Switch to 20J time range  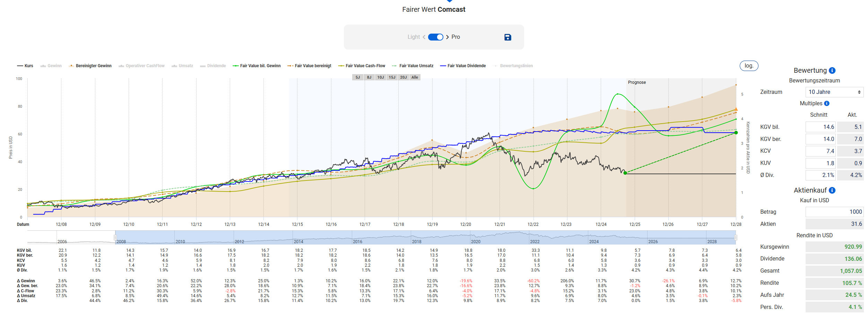coord(403,77)
